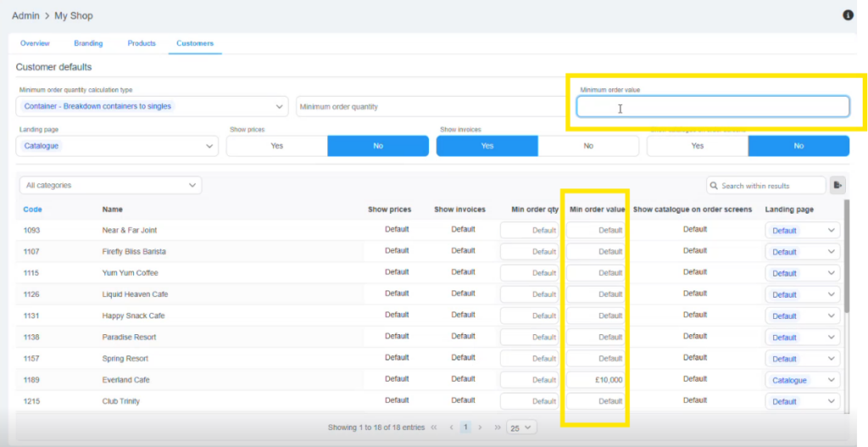Click Show prices Default for Yum Yum Coffee
Viewport: 868px width, 447px height.
[x=397, y=272]
